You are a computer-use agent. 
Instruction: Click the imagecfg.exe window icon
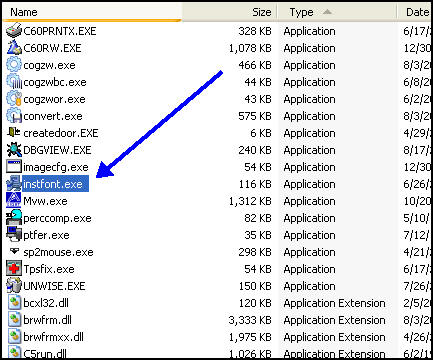coord(14,167)
